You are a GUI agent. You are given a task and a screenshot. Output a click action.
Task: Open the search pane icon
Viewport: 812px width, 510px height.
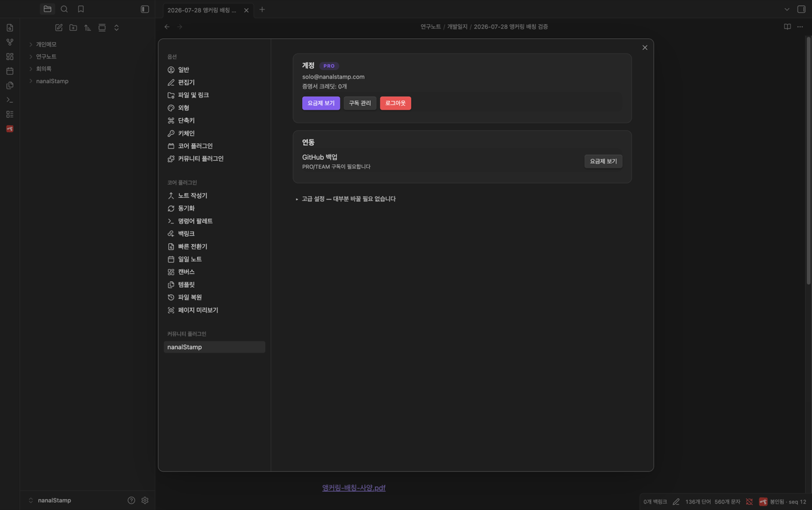pyautogui.click(x=64, y=9)
